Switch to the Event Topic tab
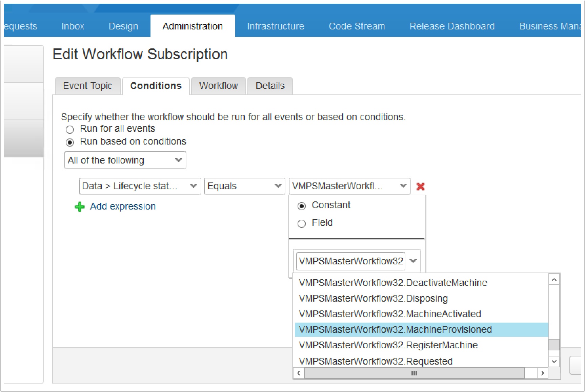Viewport: 585px width, 392px height. [87, 86]
